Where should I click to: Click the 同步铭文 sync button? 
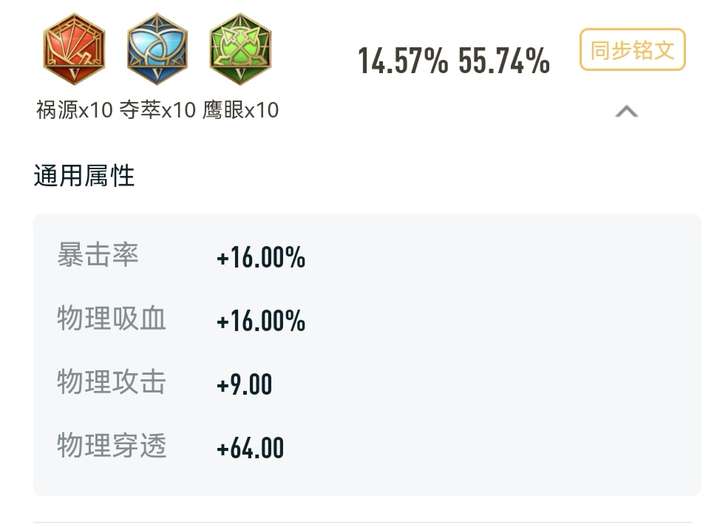coord(632,50)
